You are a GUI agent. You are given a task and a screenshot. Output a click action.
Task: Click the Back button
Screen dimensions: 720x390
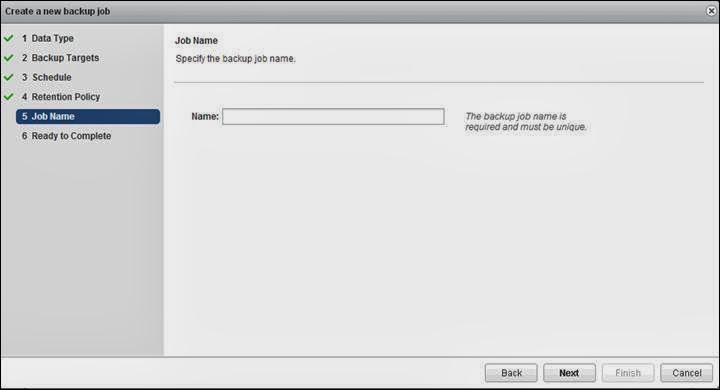tap(511, 373)
